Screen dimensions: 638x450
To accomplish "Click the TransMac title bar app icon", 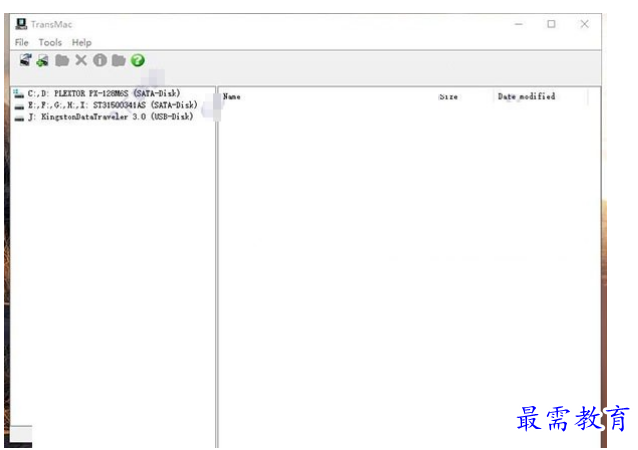I will (x=21, y=24).
